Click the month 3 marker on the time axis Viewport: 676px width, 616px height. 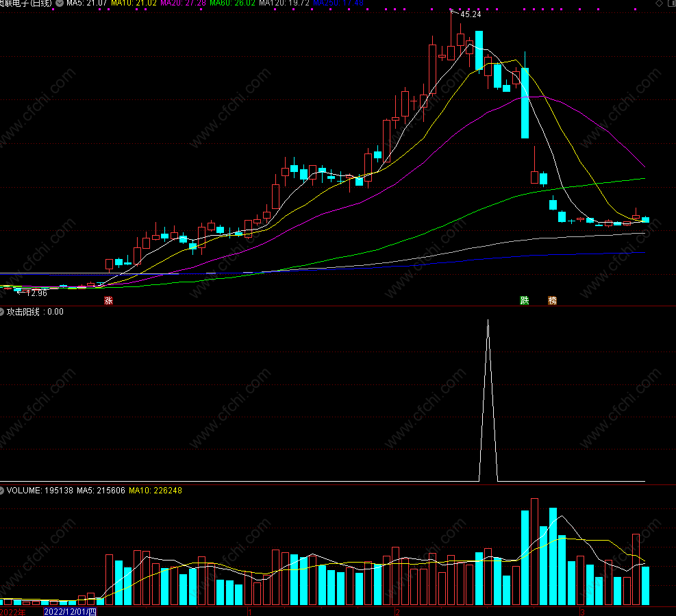[582, 612]
